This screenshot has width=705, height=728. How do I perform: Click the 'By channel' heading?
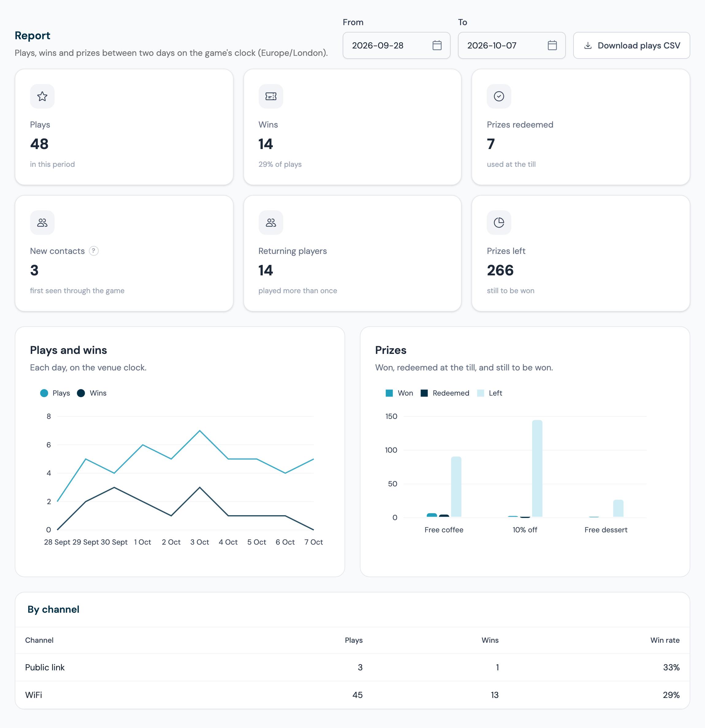[53, 610]
